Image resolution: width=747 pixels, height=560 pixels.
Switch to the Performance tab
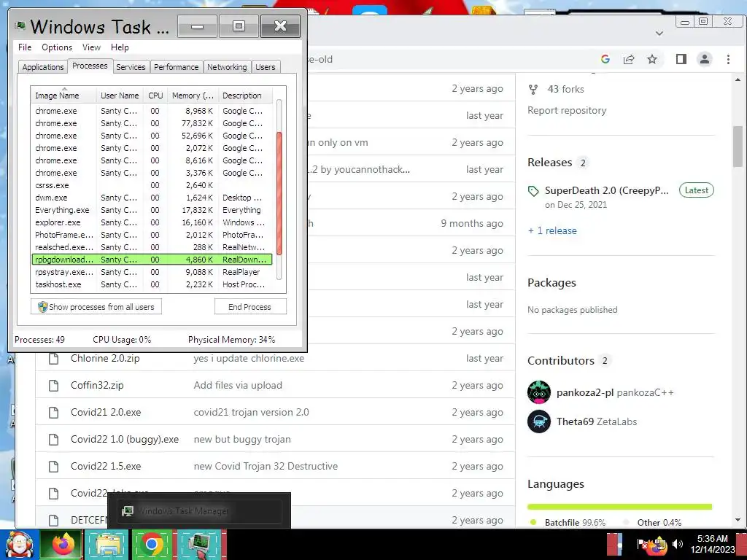177,67
